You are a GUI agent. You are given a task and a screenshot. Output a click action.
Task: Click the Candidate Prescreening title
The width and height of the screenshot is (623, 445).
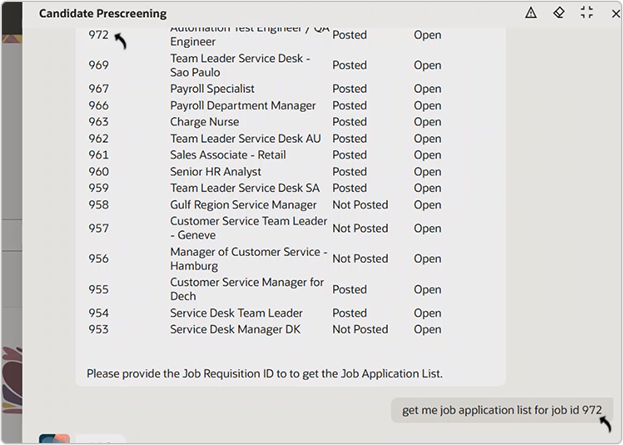[102, 13]
